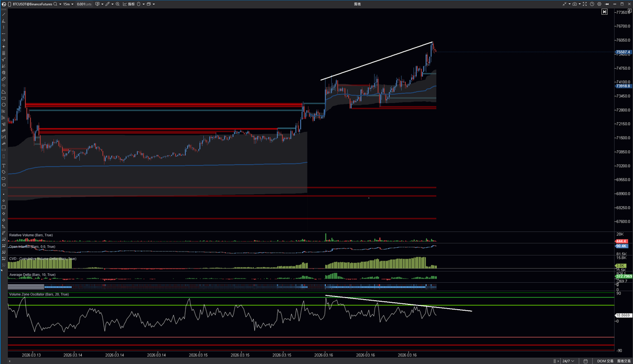This screenshot has width=633, height=364.
Task: Select the pencil drawing tool in top toolbar
Action: [107, 4]
